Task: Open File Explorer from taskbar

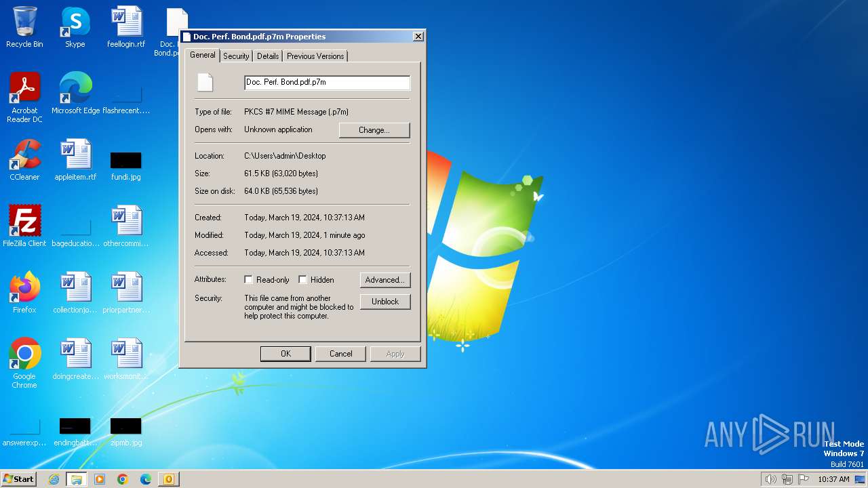Action: point(77,479)
